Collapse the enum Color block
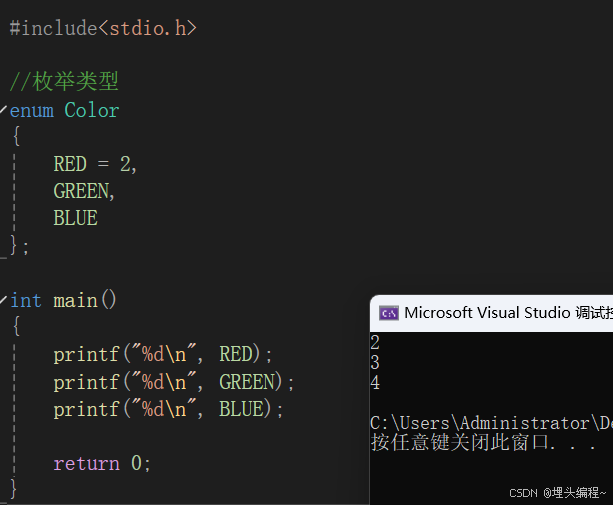 [3, 109]
